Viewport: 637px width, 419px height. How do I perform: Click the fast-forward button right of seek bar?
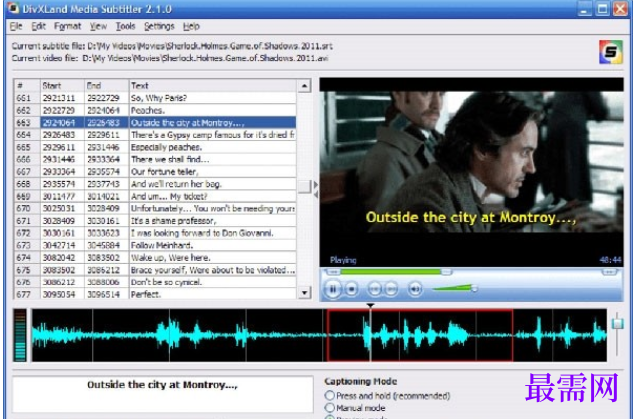(x=609, y=271)
